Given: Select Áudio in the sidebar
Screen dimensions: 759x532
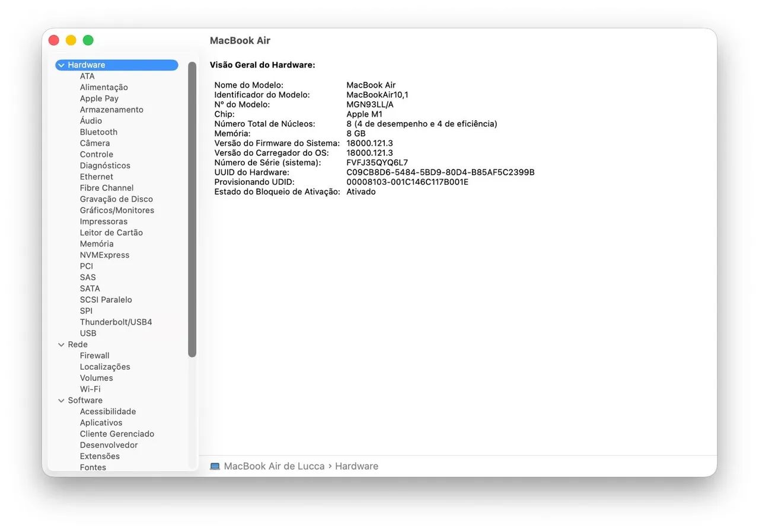Looking at the screenshot, I should 91,121.
